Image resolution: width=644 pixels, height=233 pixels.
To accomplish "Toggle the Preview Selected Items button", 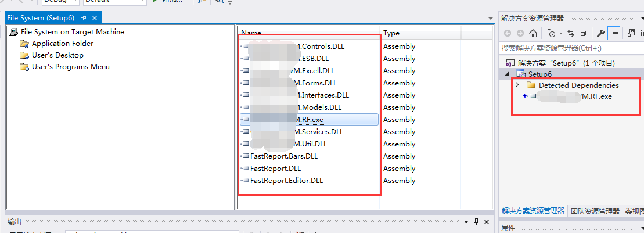I will coord(614,33).
